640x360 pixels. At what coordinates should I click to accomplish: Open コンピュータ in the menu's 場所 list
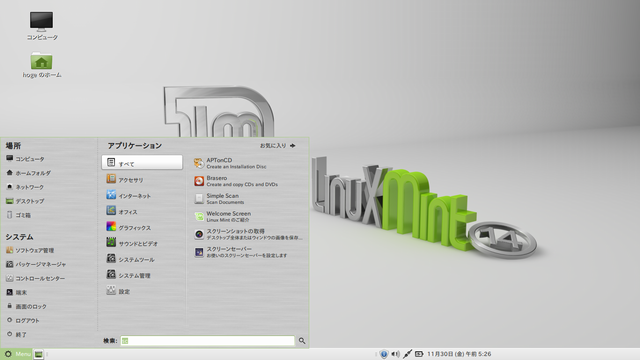[x=25, y=159]
